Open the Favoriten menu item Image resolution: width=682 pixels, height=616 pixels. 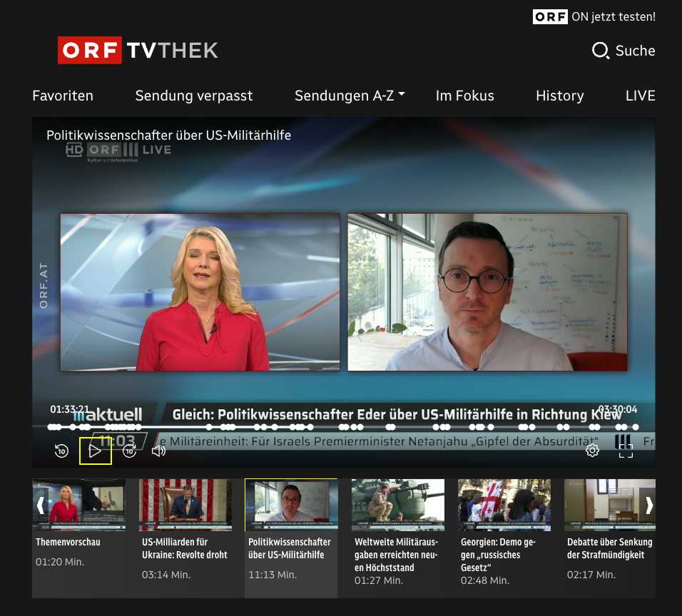click(63, 96)
